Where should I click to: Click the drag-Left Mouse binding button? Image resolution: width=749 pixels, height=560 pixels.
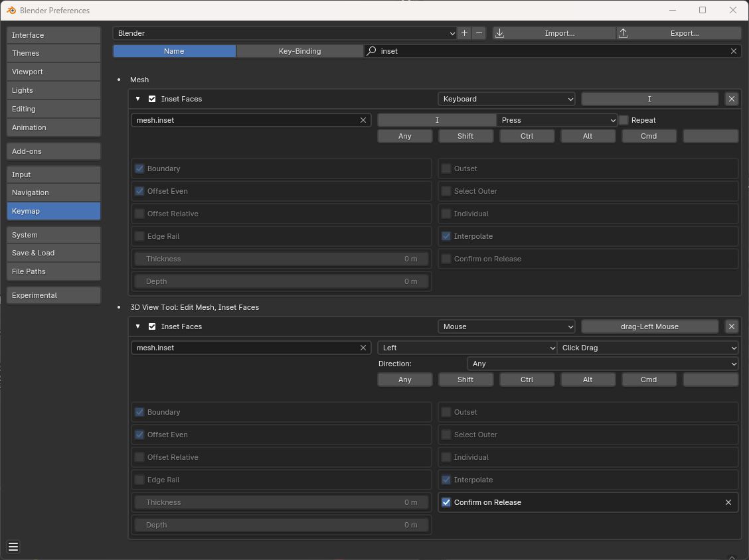point(649,326)
